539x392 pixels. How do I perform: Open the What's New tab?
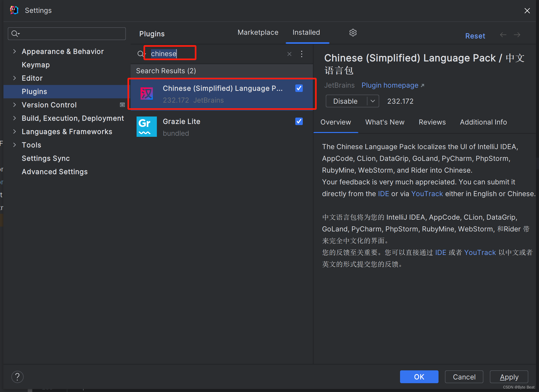tap(385, 122)
